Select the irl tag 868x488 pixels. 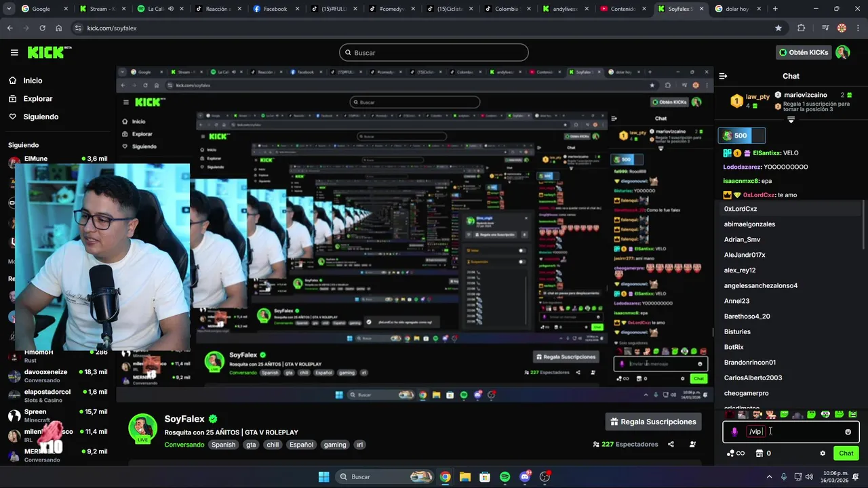(360, 445)
